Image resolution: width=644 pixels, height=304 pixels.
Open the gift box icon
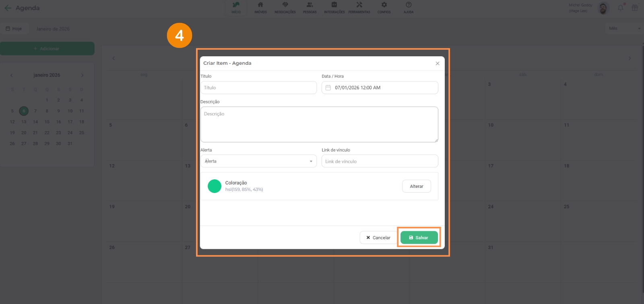635,8
